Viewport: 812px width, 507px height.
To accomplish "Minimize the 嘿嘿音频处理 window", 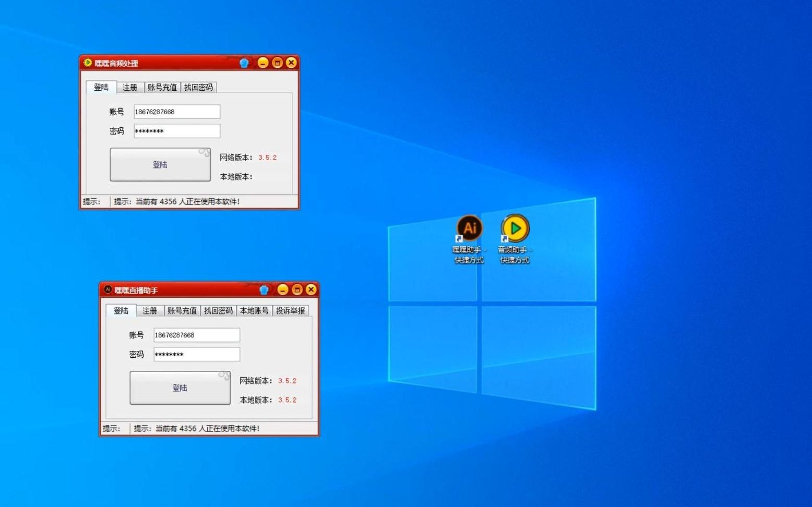I will [x=263, y=63].
